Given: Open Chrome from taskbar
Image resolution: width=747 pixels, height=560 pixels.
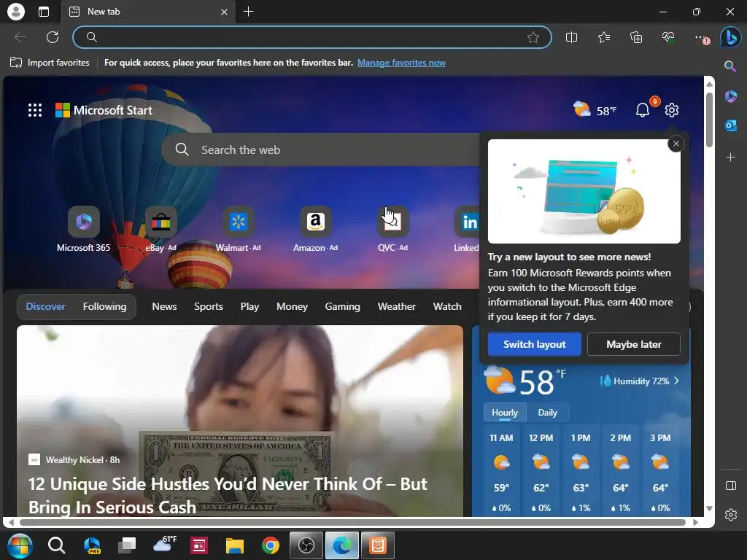Looking at the screenshot, I should click(270, 545).
